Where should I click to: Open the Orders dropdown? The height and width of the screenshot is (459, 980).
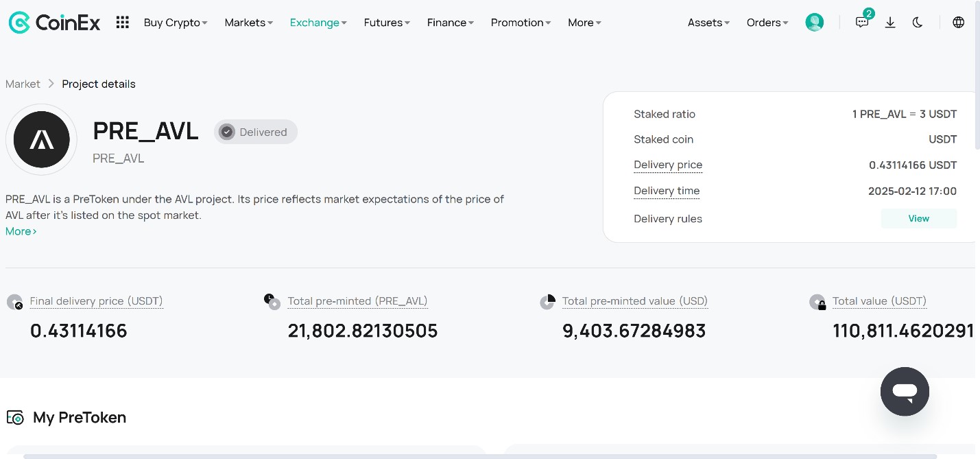tap(767, 23)
